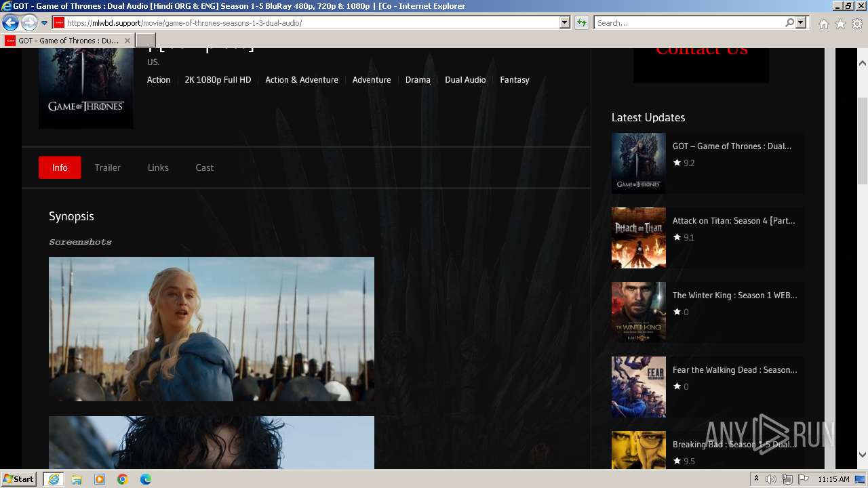Open Attack on Titan: Season 4 link
The height and width of the screenshot is (488, 868).
click(734, 220)
